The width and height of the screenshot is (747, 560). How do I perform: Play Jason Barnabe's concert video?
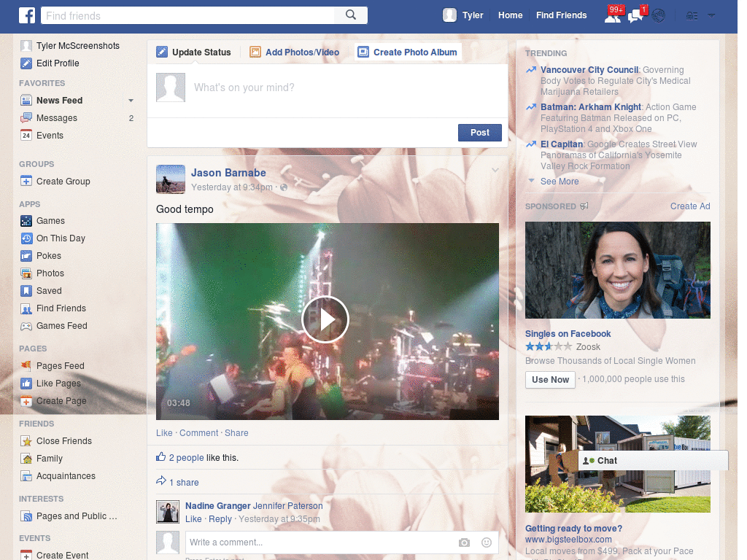pos(326,319)
